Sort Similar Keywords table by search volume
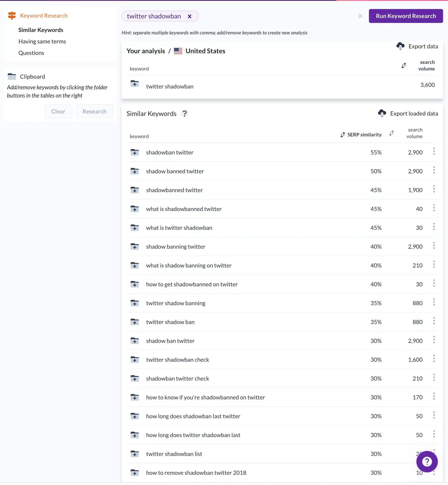The height and width of the screenshot is (485, 448). [392, 133]
